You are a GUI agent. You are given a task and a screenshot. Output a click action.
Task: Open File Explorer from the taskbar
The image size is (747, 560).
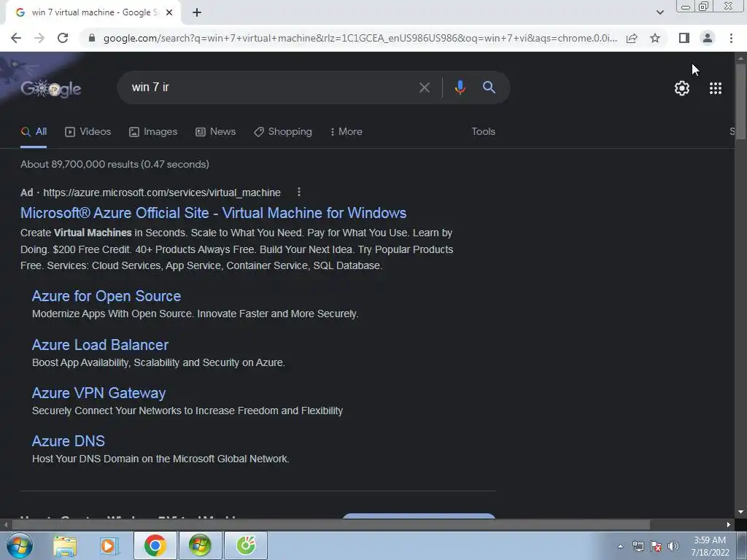coord(65,545)
